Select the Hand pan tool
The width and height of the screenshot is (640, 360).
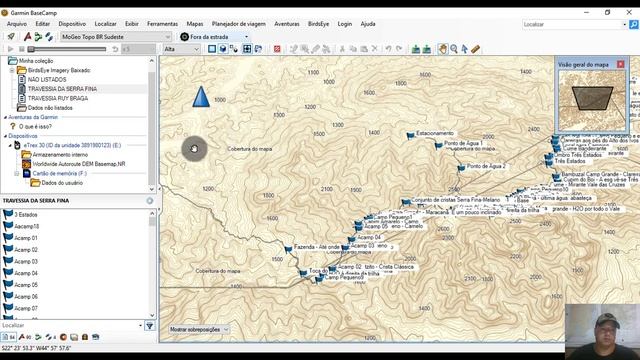pyautogui.click(x=443, y=49)
